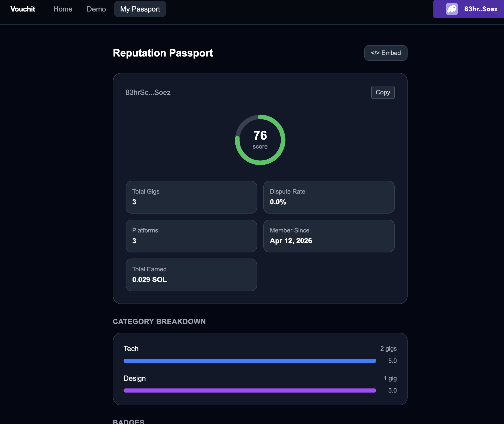This screenshot has height=424, width=504.
Task: Click the 76 score ring
Action: (260, 140)
